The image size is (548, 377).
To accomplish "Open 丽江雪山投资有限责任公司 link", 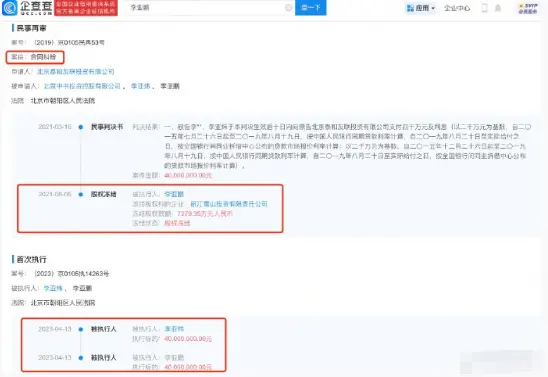I will [x=229, y=204].
